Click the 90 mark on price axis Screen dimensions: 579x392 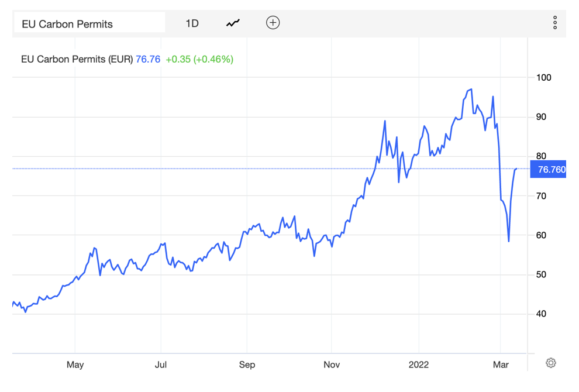pyautogui.click(x=542, y=117)
